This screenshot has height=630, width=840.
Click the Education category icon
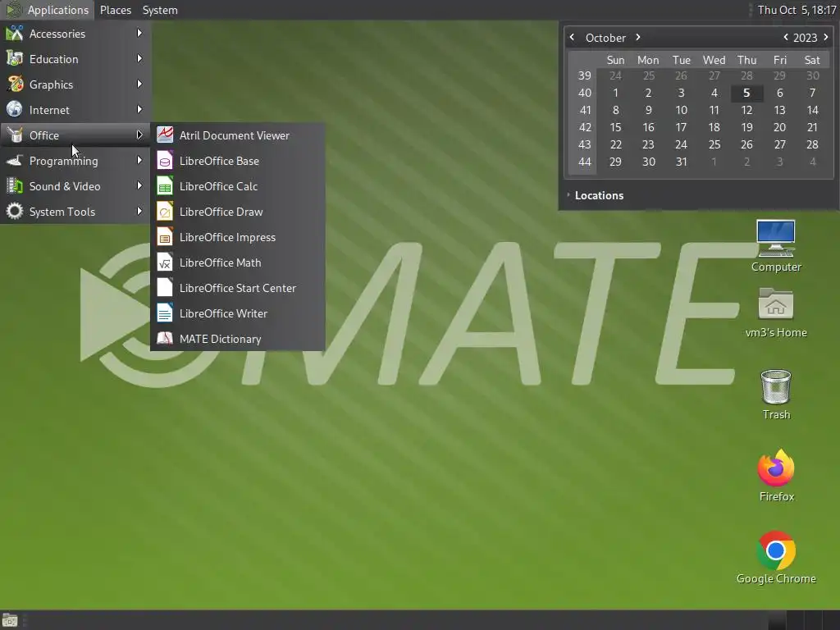tap(15, 59)
